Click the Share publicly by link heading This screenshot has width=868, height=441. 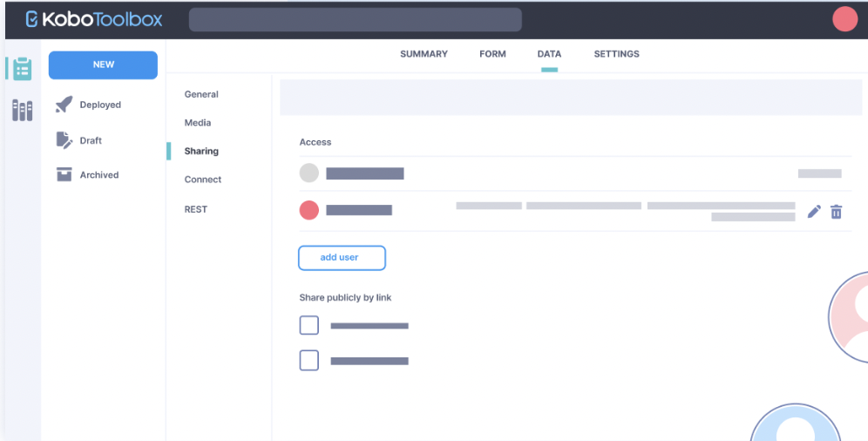point(345,298)
